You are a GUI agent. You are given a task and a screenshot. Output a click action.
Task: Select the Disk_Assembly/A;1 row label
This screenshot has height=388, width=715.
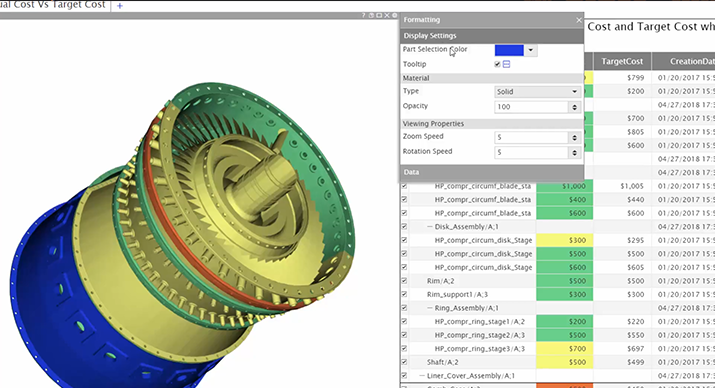point(466,227)
